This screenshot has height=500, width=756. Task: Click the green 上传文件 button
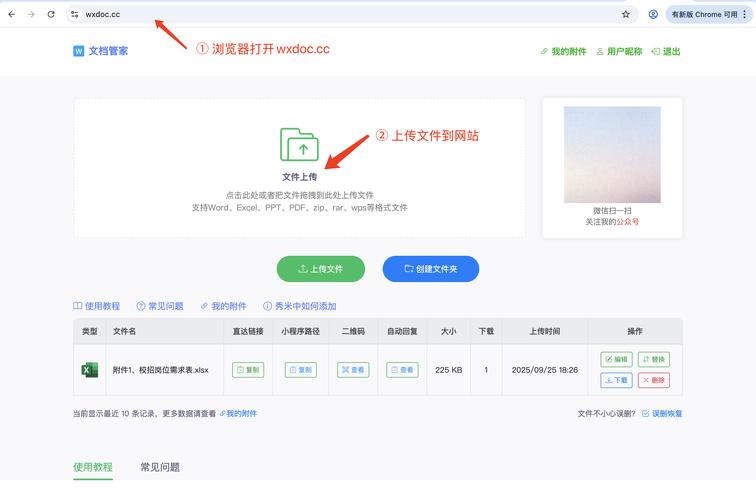[x=321, y=269]
